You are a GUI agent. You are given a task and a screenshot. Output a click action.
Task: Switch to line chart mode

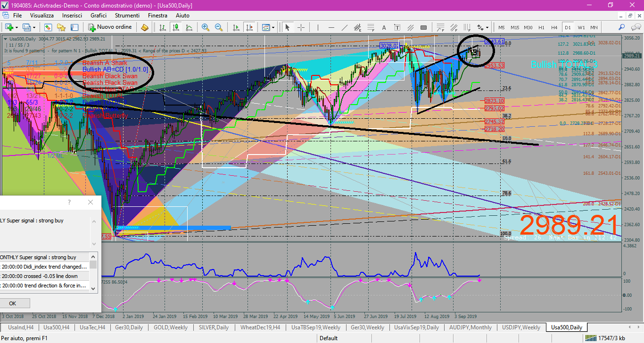[189, 27]
